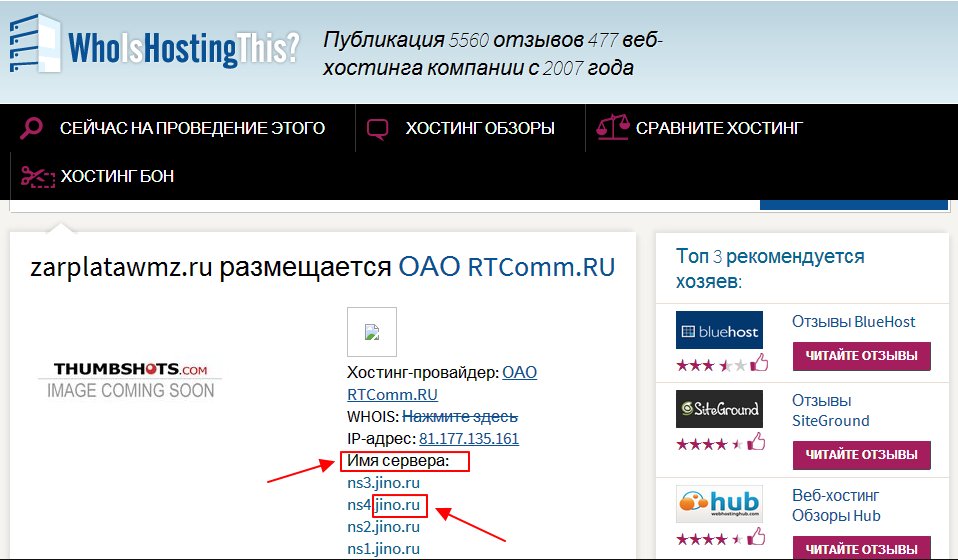Open the RTComm.RU provider link

[392, 395]
